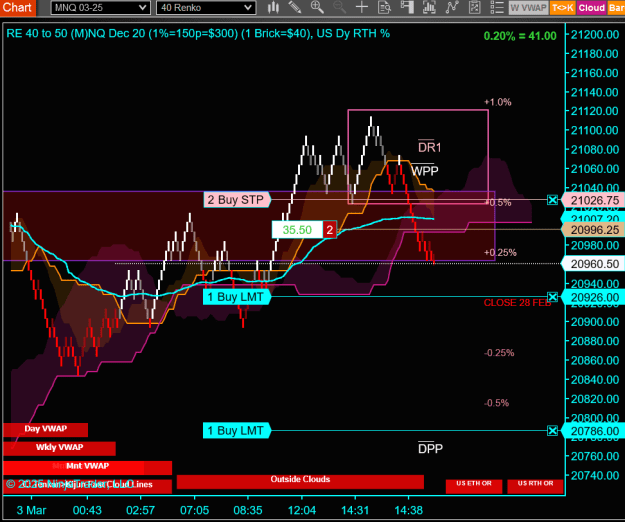The image size is (625, 522).
Task: Toggle the W VWAP button
Action: [529, 8]
